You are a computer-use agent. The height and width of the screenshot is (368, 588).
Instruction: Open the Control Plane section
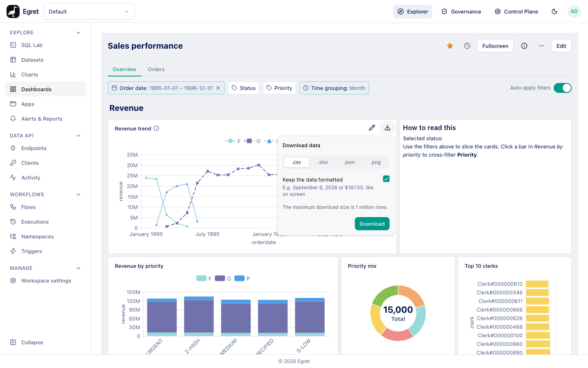(x=516, y=11)
